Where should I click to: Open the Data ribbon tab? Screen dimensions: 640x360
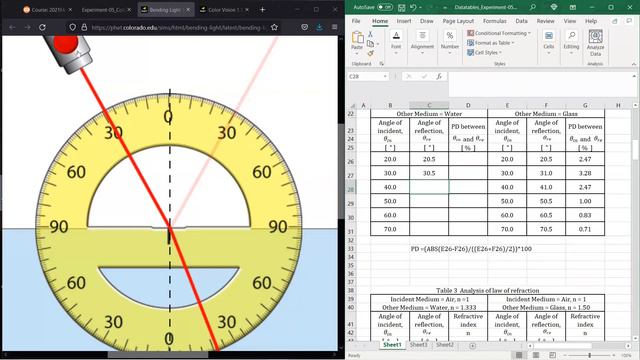pyautogui.click(x=521, y=21)
